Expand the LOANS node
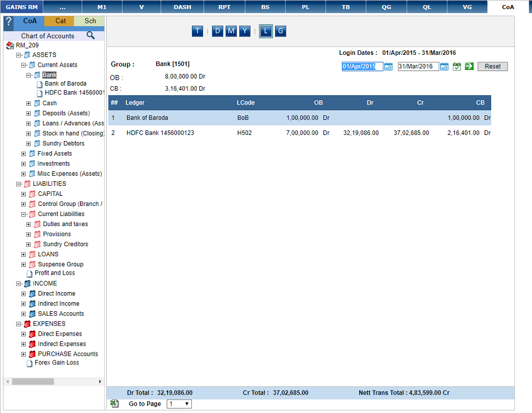Screen dimensions: 532x413 [x=23, y=255]
